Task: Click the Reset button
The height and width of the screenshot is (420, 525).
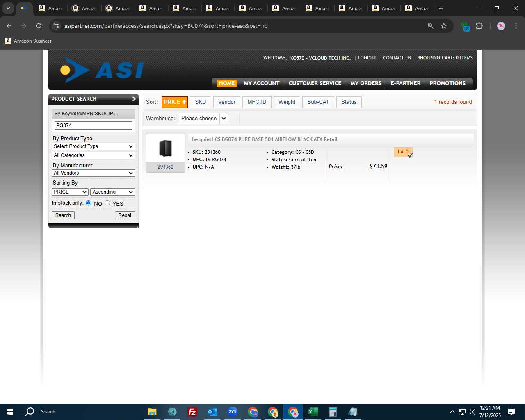Action: pos(125,215)
